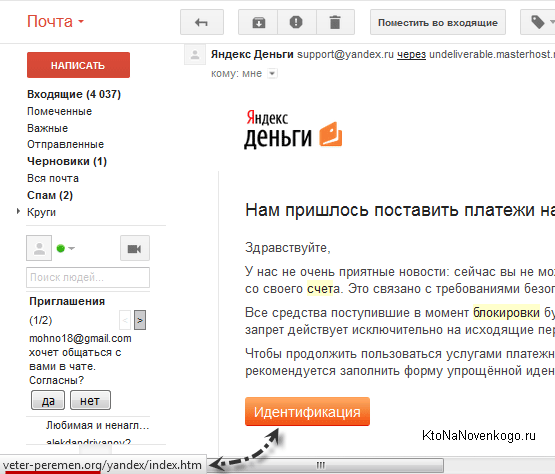Open the Помеченные folder
The height and width of the screenshot is (474, 555).
[59, 111]
